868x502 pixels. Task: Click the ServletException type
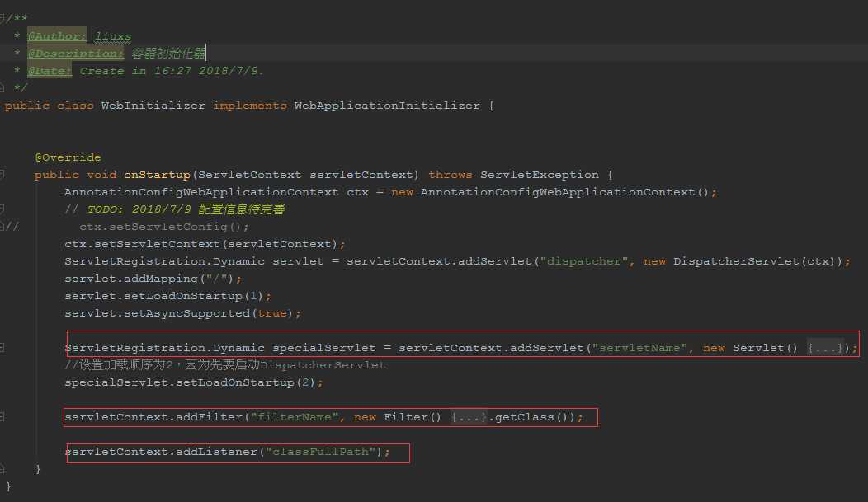point(539,175)
